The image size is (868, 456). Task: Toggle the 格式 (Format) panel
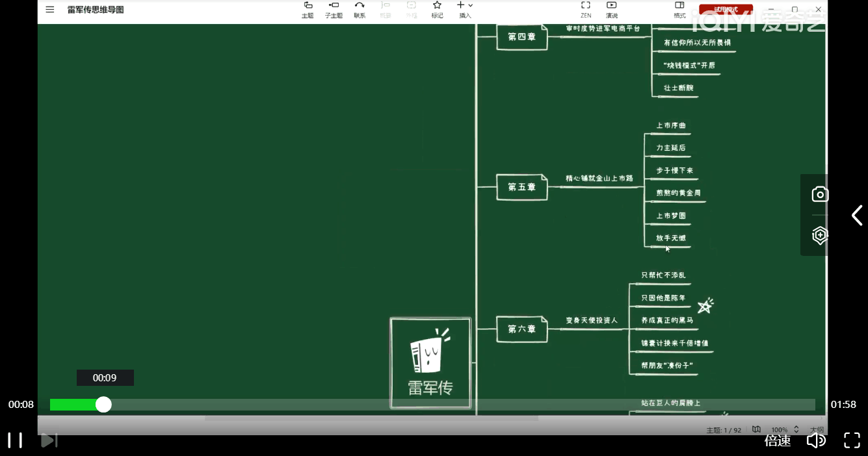click(679, 10)
